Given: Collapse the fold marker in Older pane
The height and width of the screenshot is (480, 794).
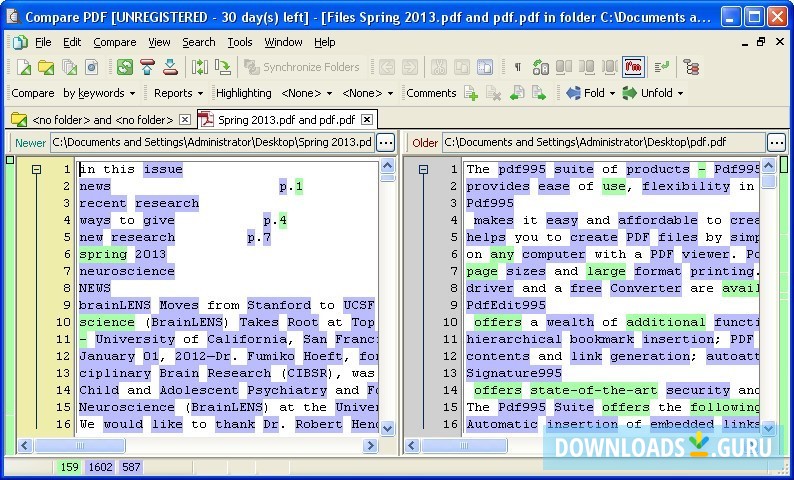Looking at the screenshot, I should [423, 170].
